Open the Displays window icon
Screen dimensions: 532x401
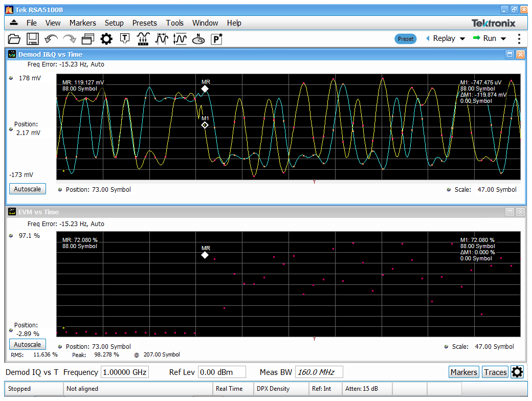coord(88,39)
